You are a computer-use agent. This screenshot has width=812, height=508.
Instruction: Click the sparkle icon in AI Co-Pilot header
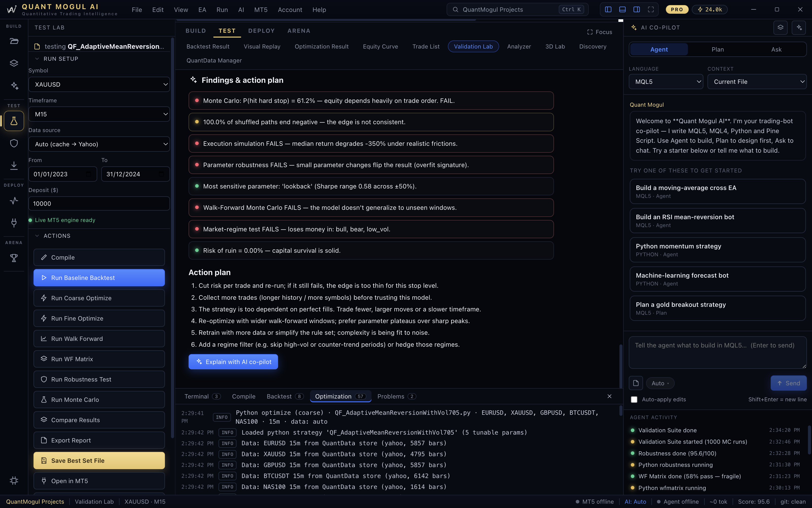pos(799,27)
